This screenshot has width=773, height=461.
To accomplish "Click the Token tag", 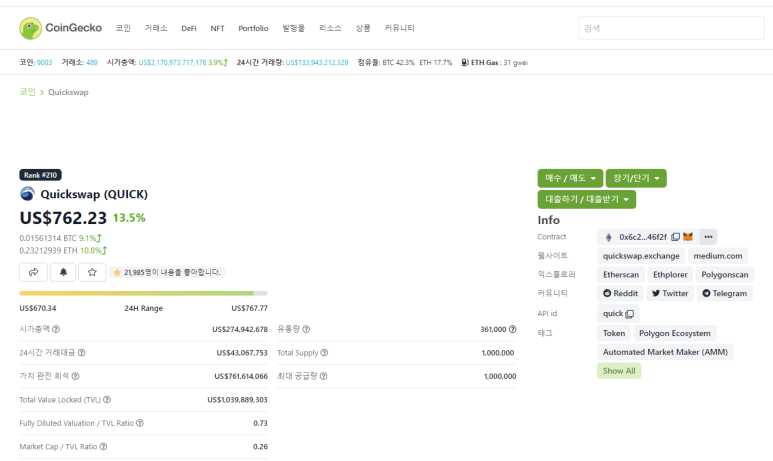I will tap(614, 333).
